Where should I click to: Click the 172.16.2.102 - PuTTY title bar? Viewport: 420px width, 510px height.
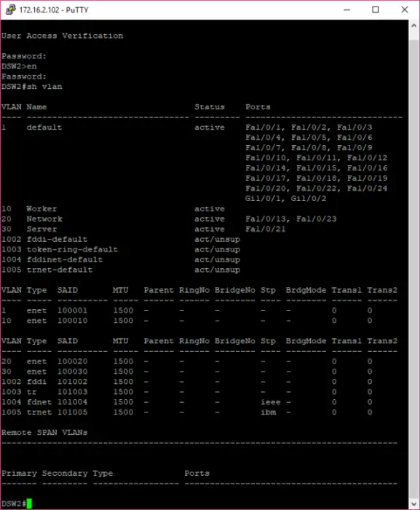click(54, 9)
